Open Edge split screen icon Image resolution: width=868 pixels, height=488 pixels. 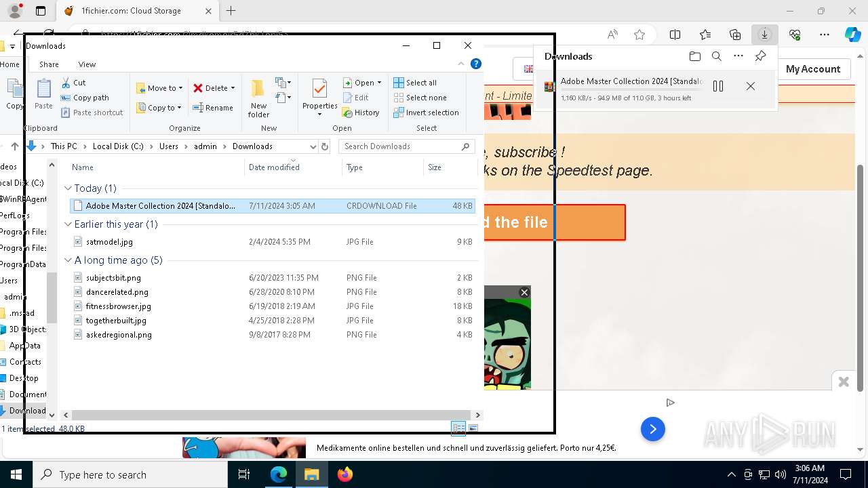click(x=675, y=35)
